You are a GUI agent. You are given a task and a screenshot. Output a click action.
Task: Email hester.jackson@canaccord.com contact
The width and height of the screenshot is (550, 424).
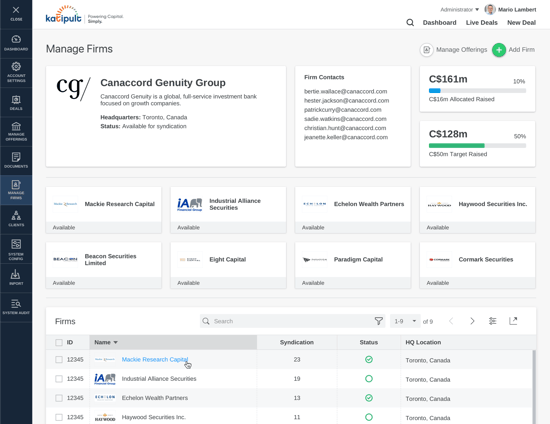[347, 101]
